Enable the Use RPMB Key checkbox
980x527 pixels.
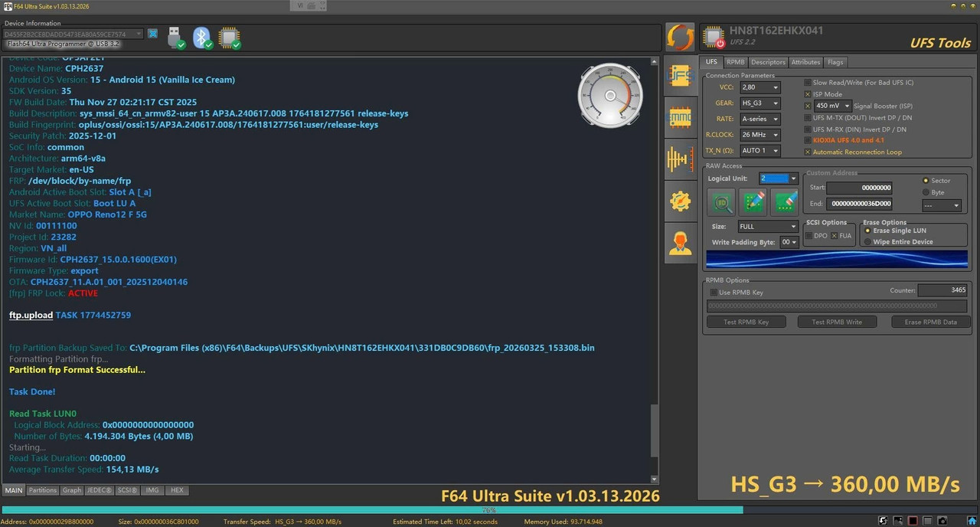click(x=714, y=293)
